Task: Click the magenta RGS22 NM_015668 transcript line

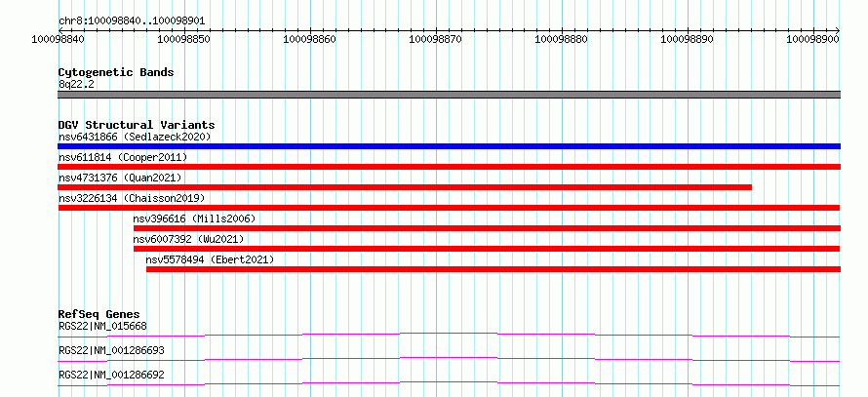Action: pyautogui.click(x=449, y=335)
